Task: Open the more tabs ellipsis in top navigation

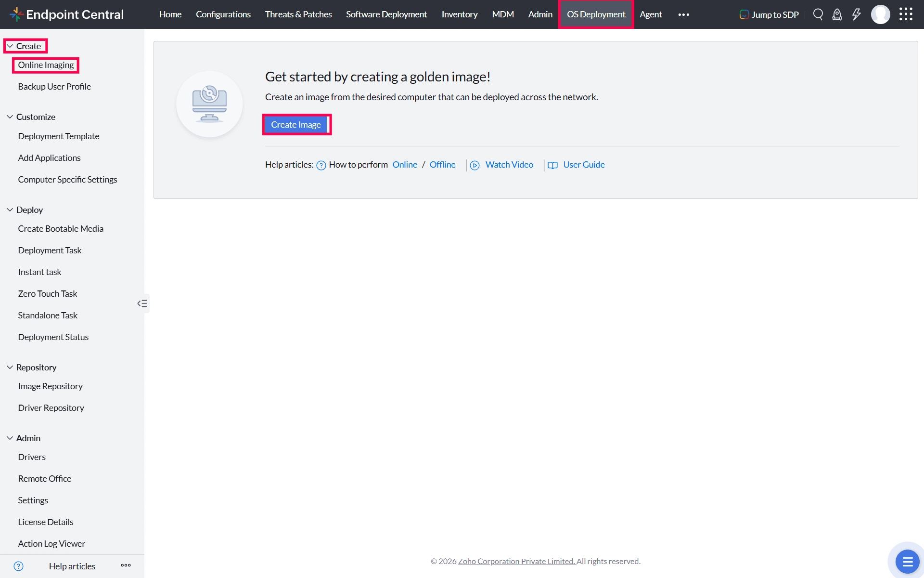Action: pos(684,14)
